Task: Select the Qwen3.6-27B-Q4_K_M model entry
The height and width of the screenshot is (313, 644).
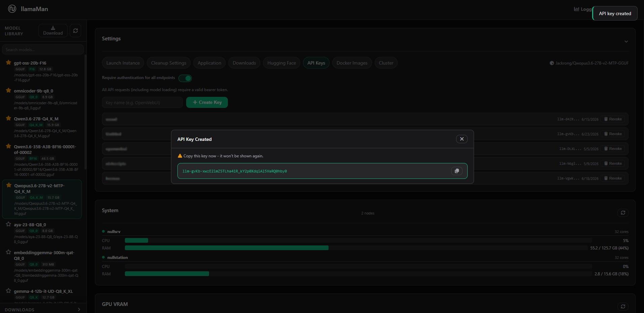Action: point(43,127)
